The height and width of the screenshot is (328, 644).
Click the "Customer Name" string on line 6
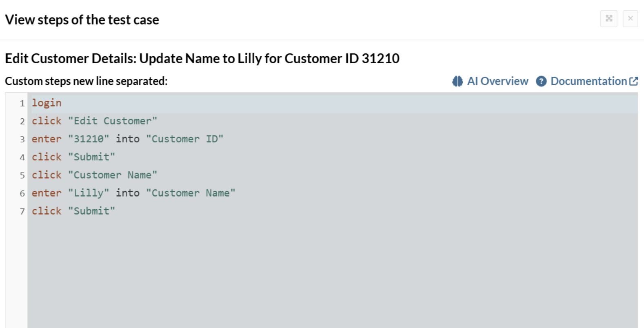191,193
